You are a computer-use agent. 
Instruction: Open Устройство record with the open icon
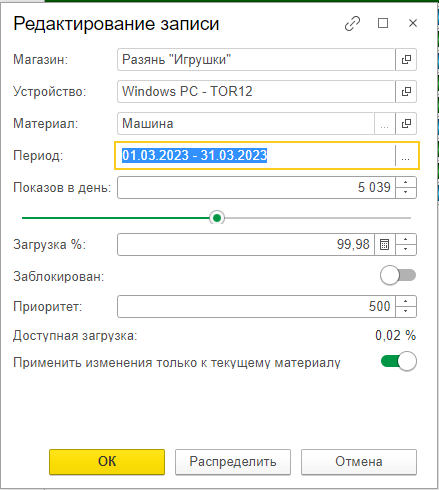click(406, 91)
